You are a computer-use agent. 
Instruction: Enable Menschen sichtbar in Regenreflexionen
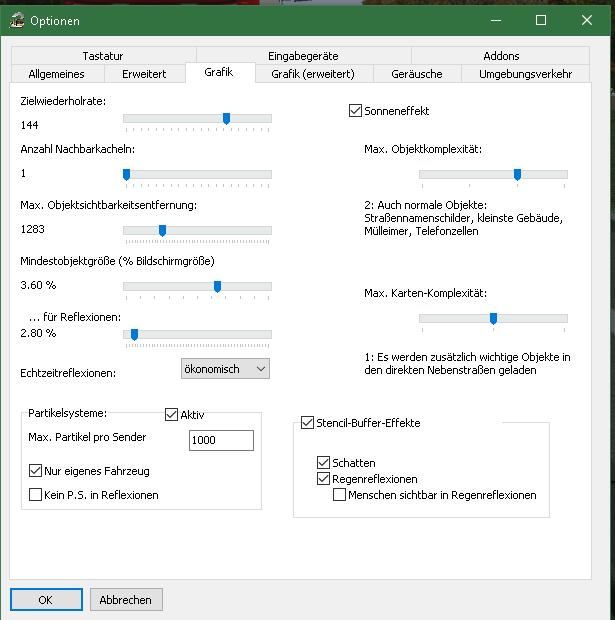(339, 495)
